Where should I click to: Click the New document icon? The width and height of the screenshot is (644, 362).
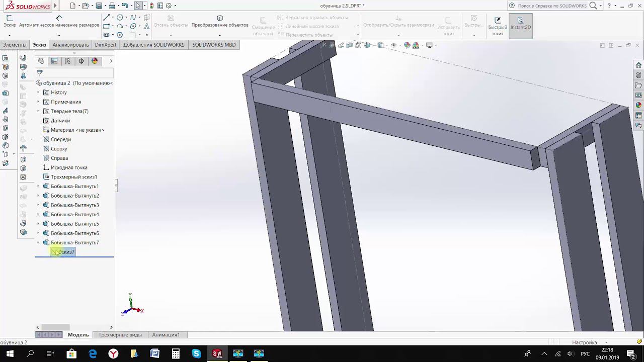(73, 6)
